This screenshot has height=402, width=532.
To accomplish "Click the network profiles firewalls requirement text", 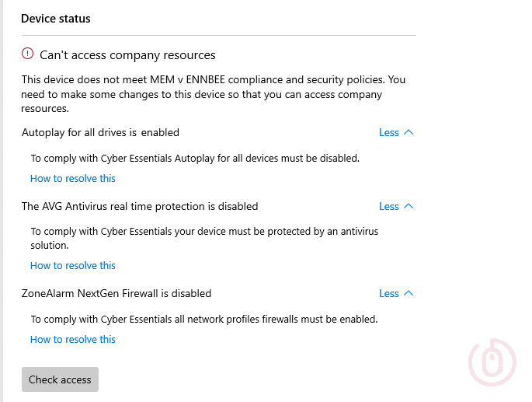I will pos(203,319).
